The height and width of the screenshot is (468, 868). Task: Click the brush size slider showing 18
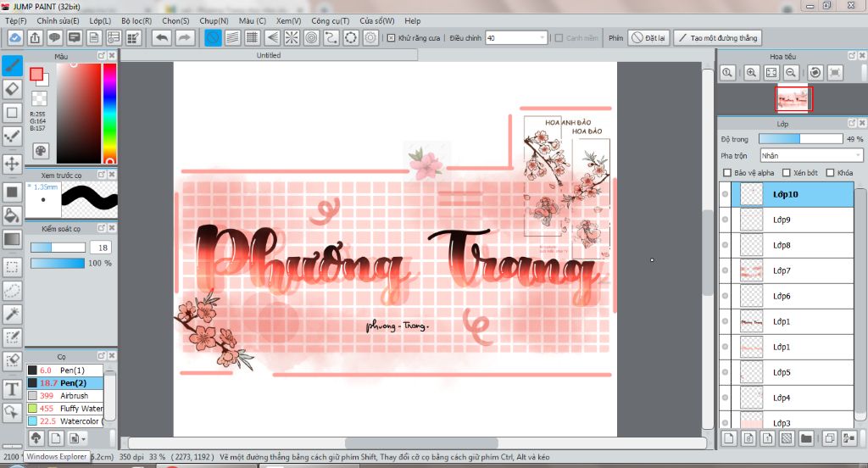pos(58,247)
